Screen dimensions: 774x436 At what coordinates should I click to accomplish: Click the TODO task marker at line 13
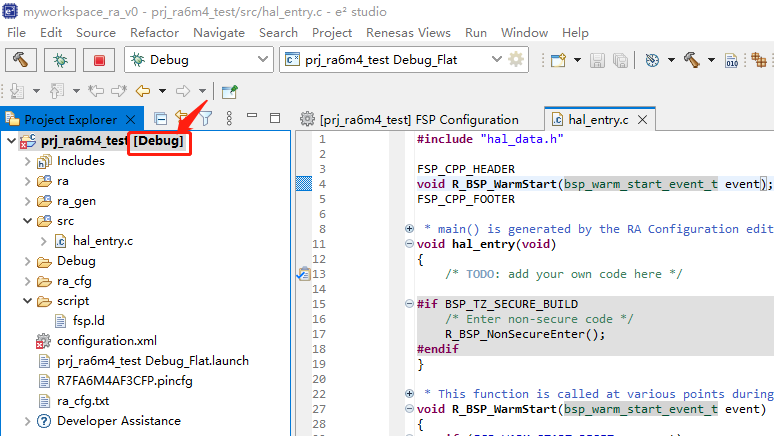click(x=304, y=274)
